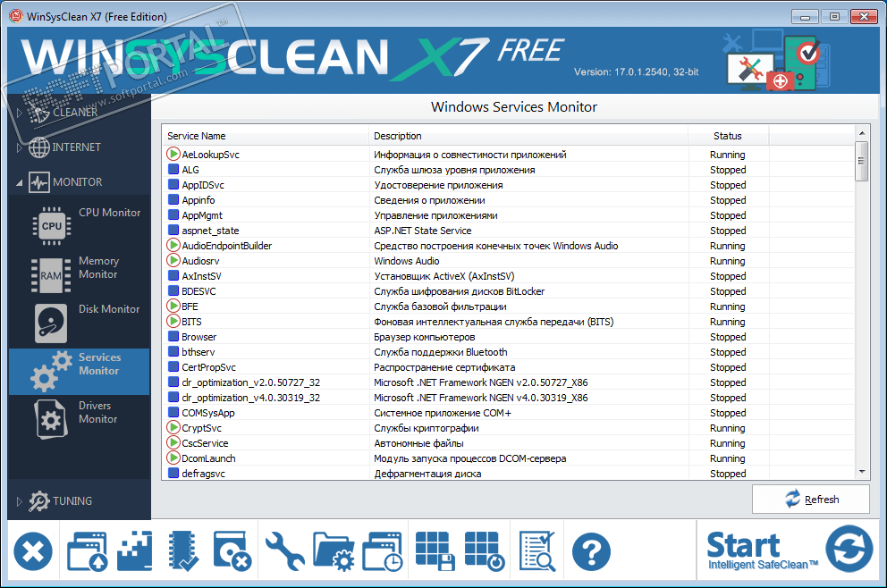Click the green running icon beside BITS

pyautogui.click(x=173, y=321)
